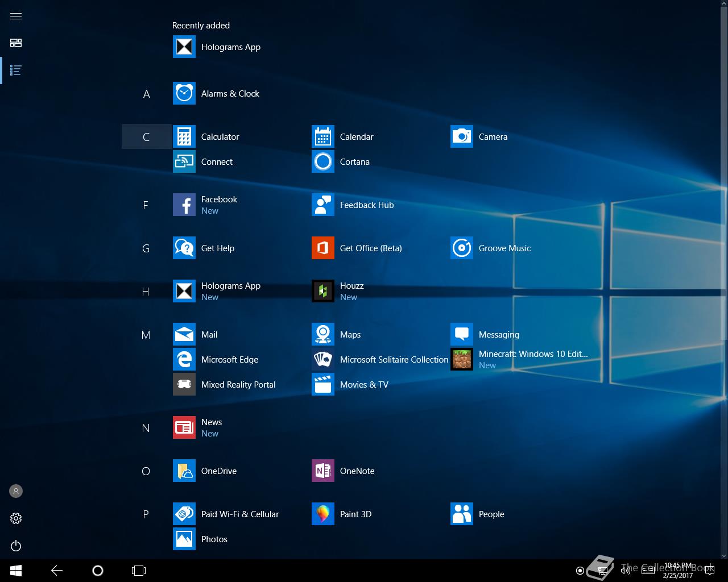This screenshot has width=728, height=582.
Task: Click the F letter group header
Action: click(146, 205)
